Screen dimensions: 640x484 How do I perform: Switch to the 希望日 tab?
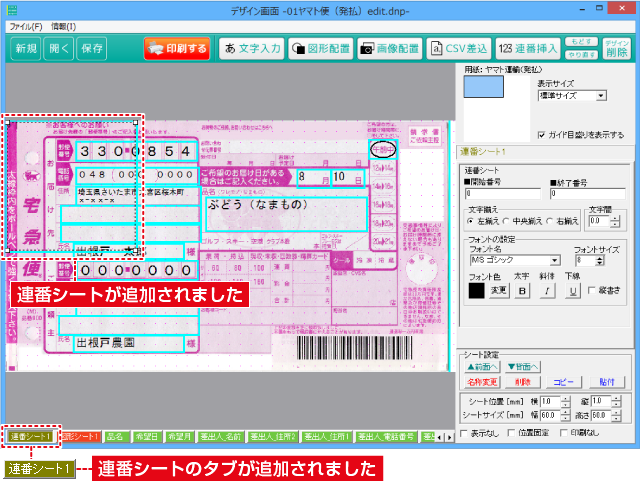tap(147, 437)
